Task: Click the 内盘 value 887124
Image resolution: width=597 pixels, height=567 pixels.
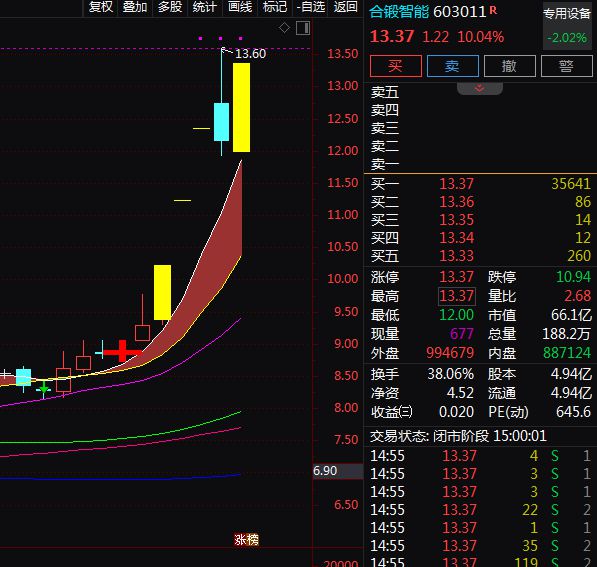Action: click(567, 353)
